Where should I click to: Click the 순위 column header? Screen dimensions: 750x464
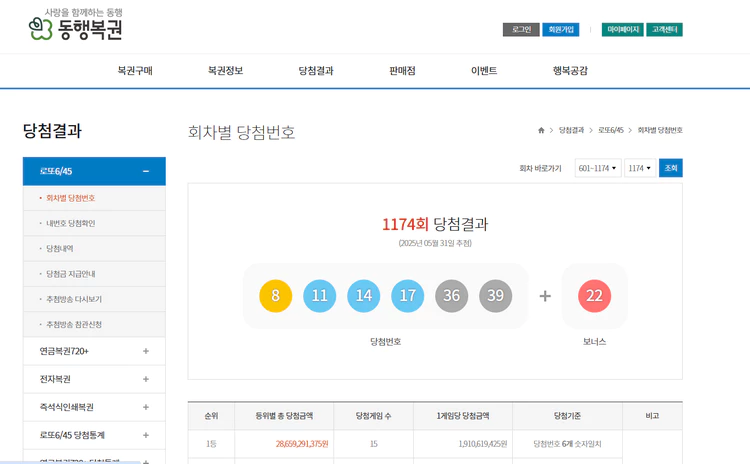click(211, 416)
